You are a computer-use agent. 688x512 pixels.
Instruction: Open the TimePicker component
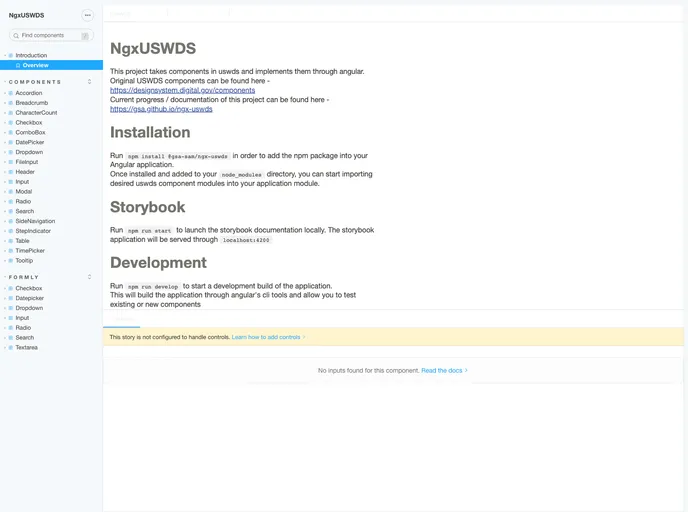(30, 251)
